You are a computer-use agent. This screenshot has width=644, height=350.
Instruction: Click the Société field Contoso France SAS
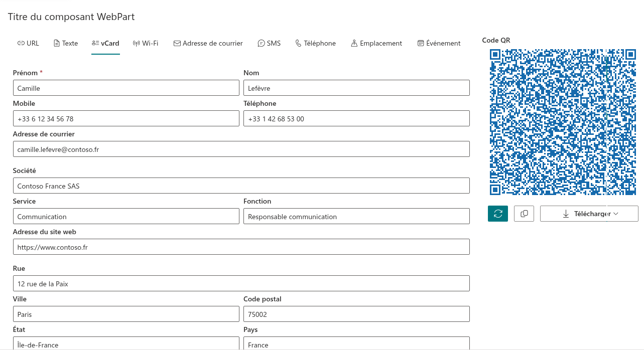tap(241, 186)
